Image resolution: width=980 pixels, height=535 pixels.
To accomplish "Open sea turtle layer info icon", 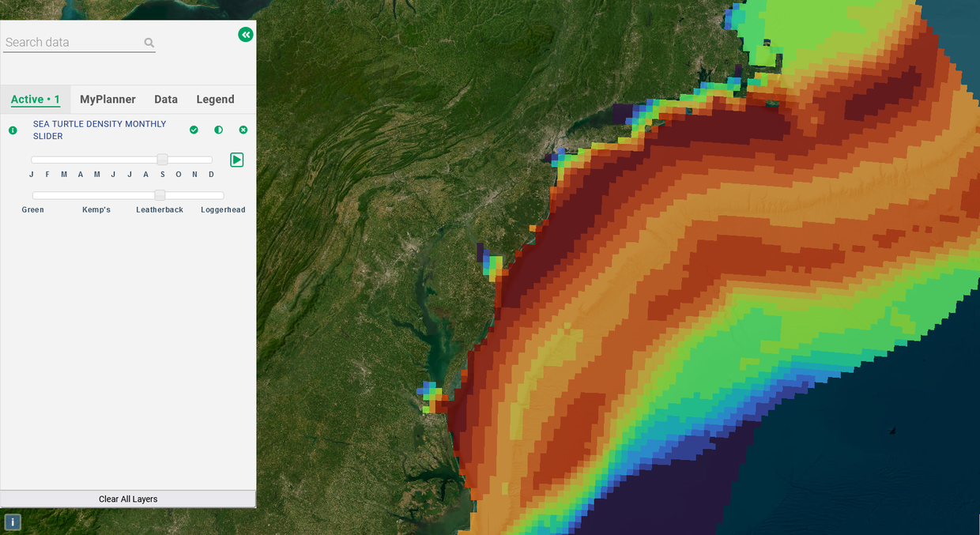I will tap(13, 130).
